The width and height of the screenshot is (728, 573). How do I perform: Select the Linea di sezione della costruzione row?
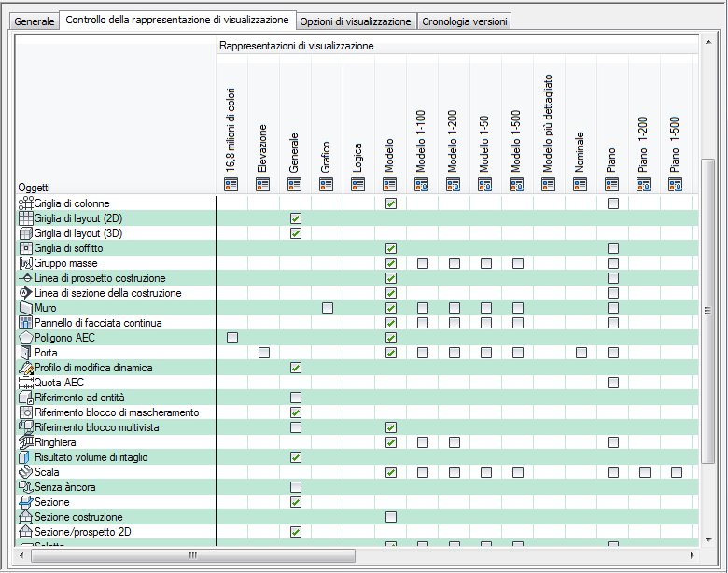point(357,293)
